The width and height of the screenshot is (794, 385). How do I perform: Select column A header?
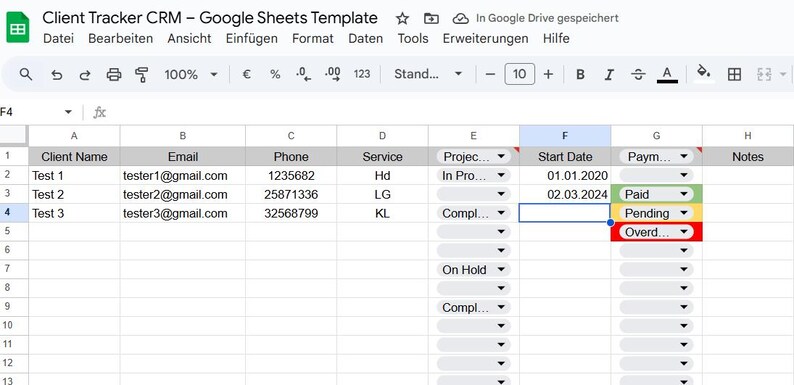[74, 136]
